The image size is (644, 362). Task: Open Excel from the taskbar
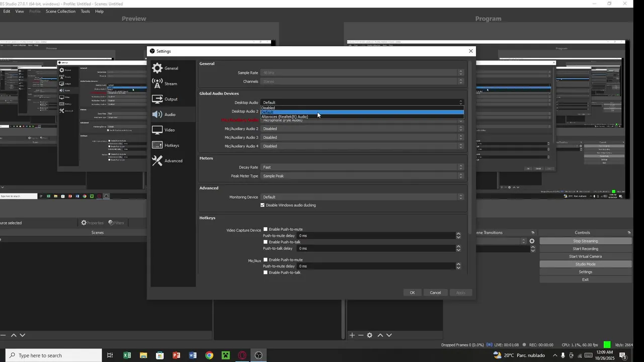(127, 355)
